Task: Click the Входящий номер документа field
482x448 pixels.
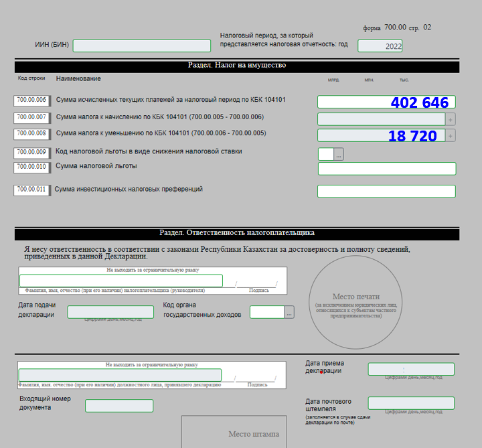Action: (x=119, y=406)
